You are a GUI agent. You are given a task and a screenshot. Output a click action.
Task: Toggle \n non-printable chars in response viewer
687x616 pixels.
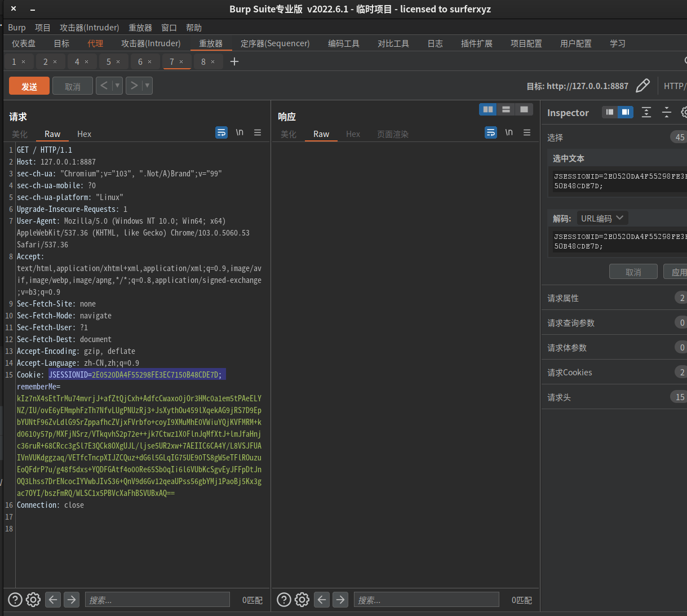pos(509,132)
